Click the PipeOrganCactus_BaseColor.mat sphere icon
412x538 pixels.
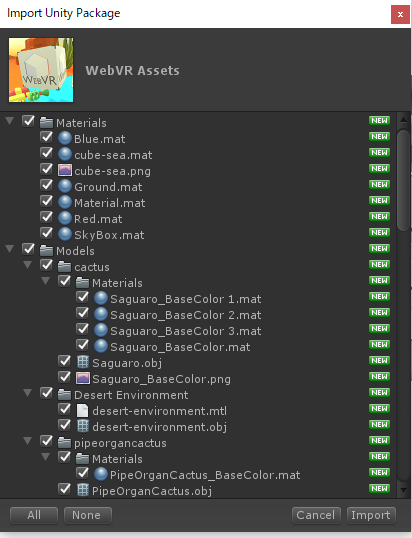point(101,475)
